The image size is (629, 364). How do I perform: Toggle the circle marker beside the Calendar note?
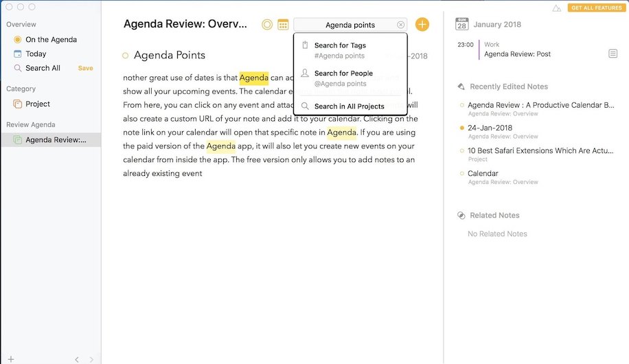pyautogui.click(x=461, y=174)
